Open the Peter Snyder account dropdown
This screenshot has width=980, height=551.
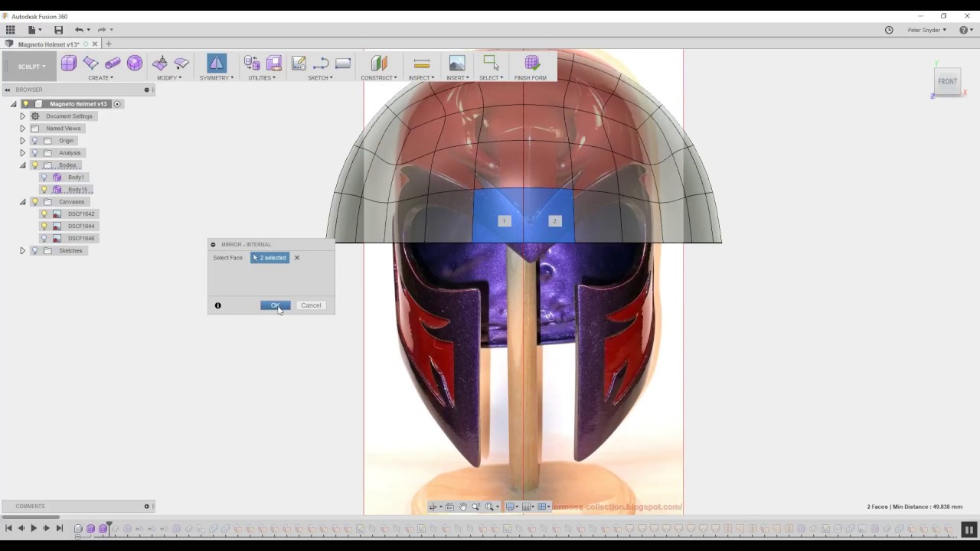pyautogui.click(x=926, y=30)
